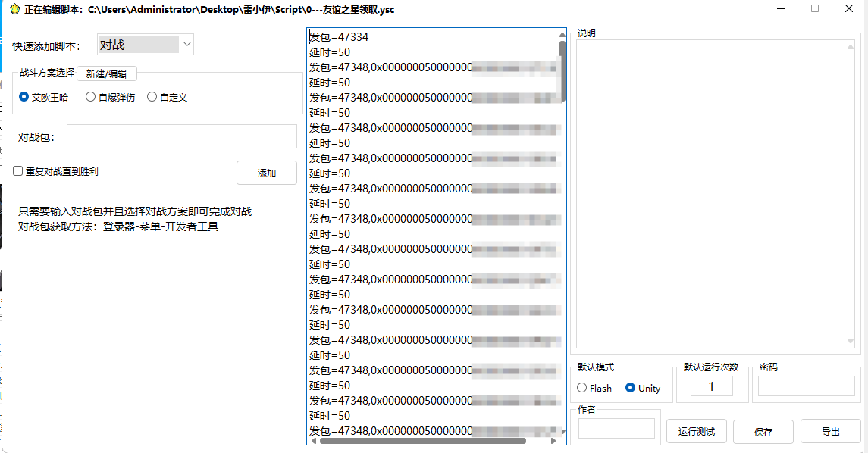The width and height of the screenshot is (868, 453).
Task: Click the 新建/编辑 battle plan button
Action: tap(106, 73)
